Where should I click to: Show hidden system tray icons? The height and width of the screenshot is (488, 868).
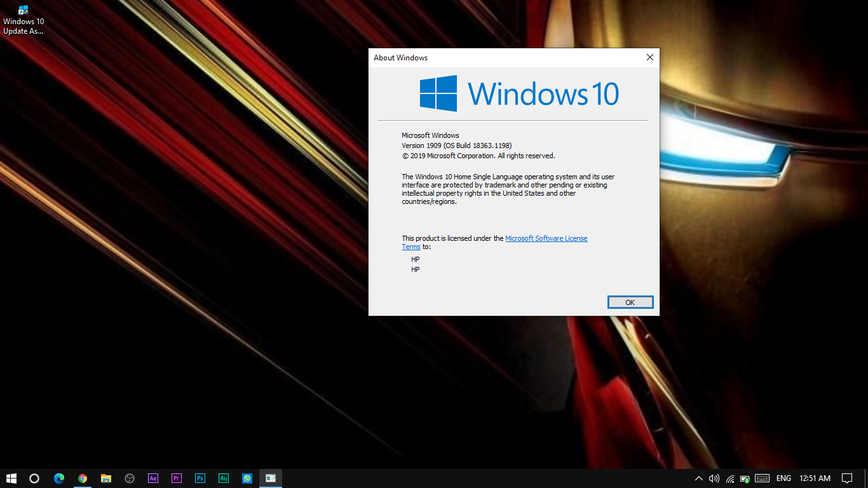click(699, 478)
